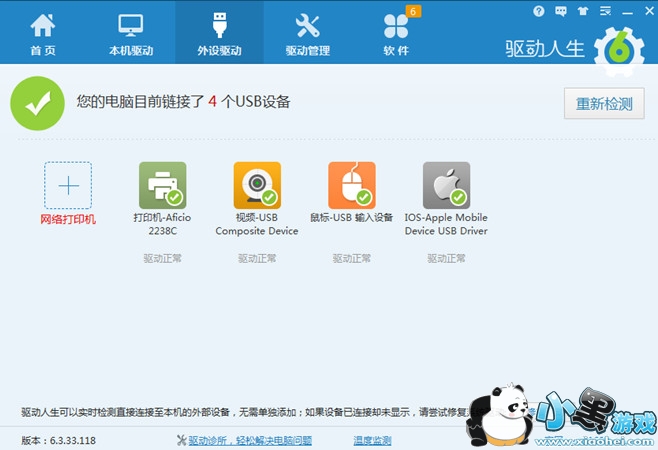The image size is (658, 450).
Task: Click 驱动正常 status under the printer
Action: tap(162, 258)
